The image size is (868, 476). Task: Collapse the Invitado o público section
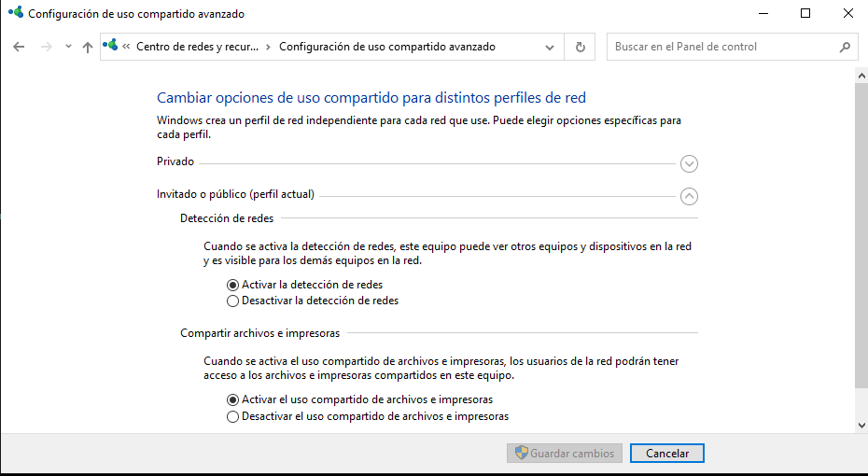689,196
